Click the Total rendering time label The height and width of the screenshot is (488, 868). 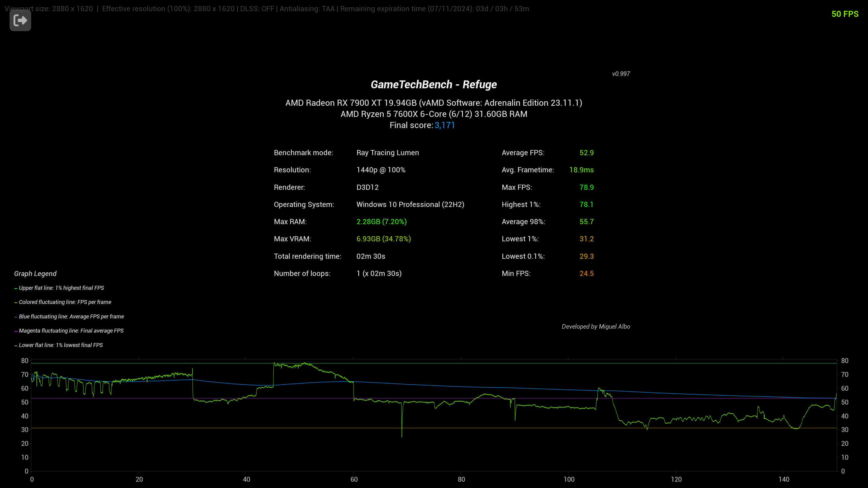(307, 257)
